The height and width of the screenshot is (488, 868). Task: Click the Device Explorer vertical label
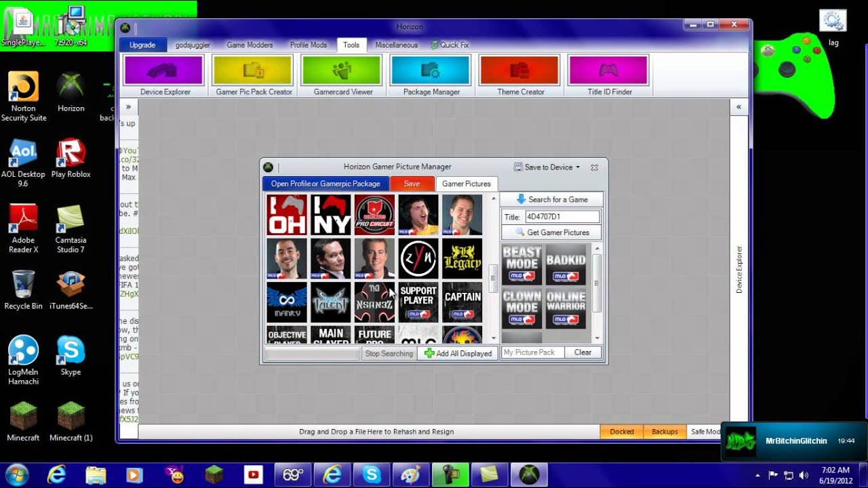[x=739, y=269]
